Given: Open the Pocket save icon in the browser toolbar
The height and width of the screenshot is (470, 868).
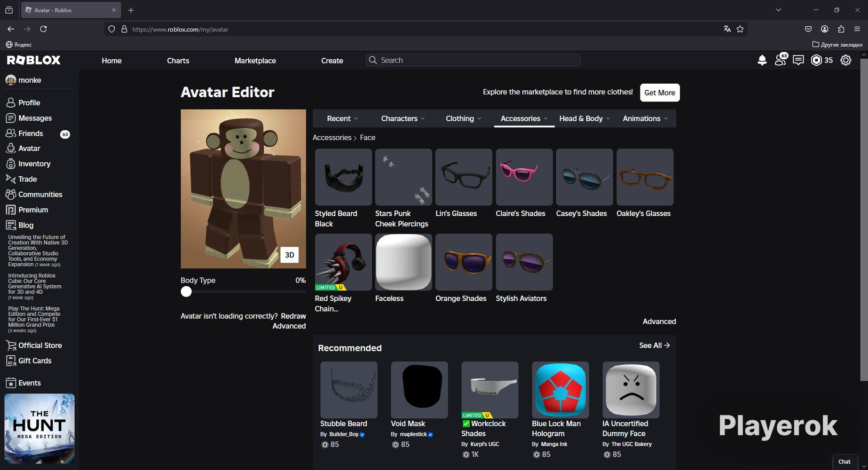Looking at the screenshot, I should (808, 29).
